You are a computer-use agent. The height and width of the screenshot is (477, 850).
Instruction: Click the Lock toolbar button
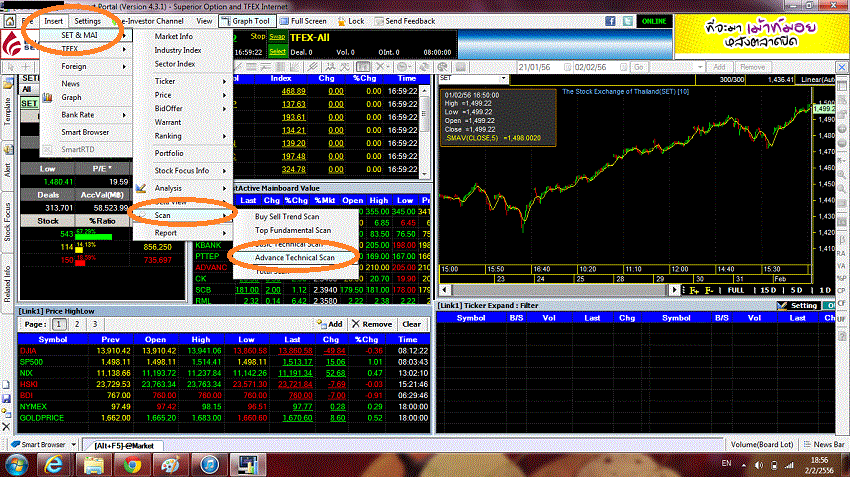351,21
